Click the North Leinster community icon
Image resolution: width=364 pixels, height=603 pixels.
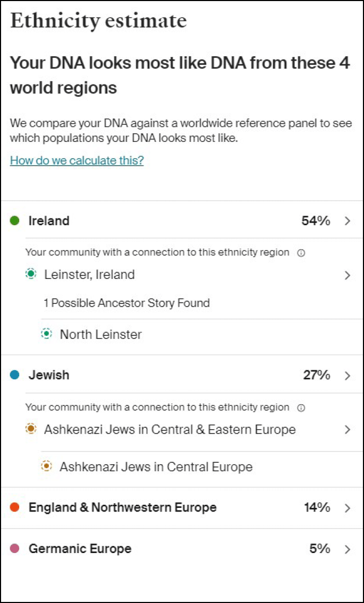pos(47,334)
